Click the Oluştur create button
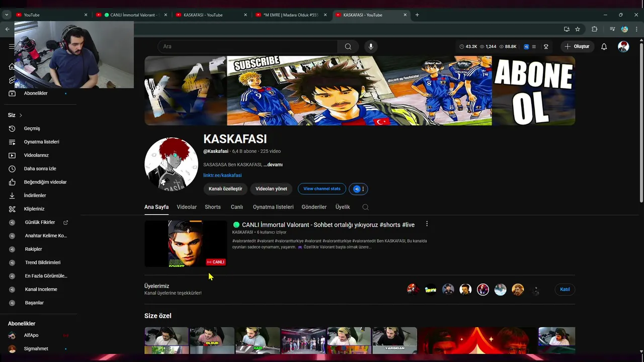Image resolution: width=644 pixels, height=362 pixels. coord(577,46)
